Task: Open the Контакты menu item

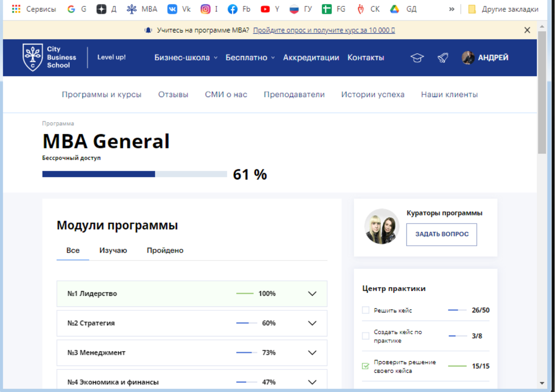Action: coord(366,57)
